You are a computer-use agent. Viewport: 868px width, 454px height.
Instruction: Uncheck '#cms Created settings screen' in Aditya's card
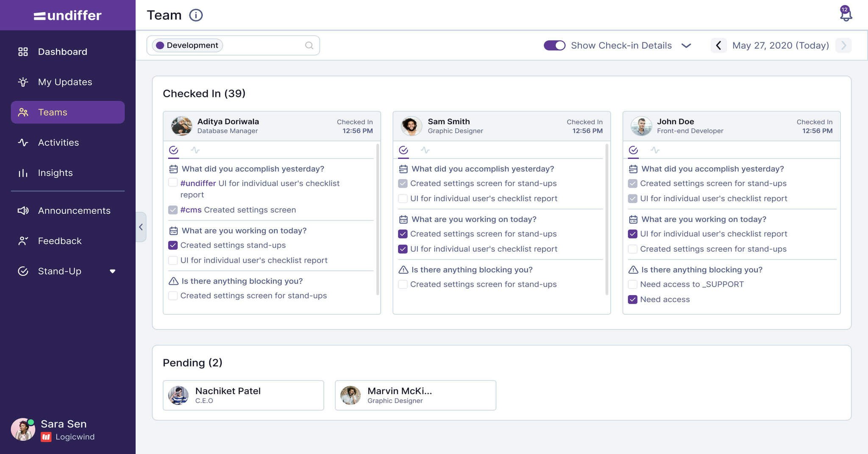tap(173, 210)
